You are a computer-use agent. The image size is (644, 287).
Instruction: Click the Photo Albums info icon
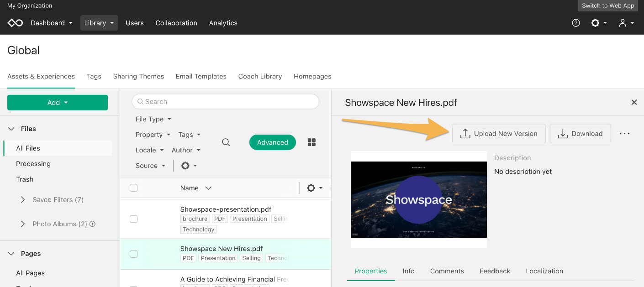pos(92,224)
